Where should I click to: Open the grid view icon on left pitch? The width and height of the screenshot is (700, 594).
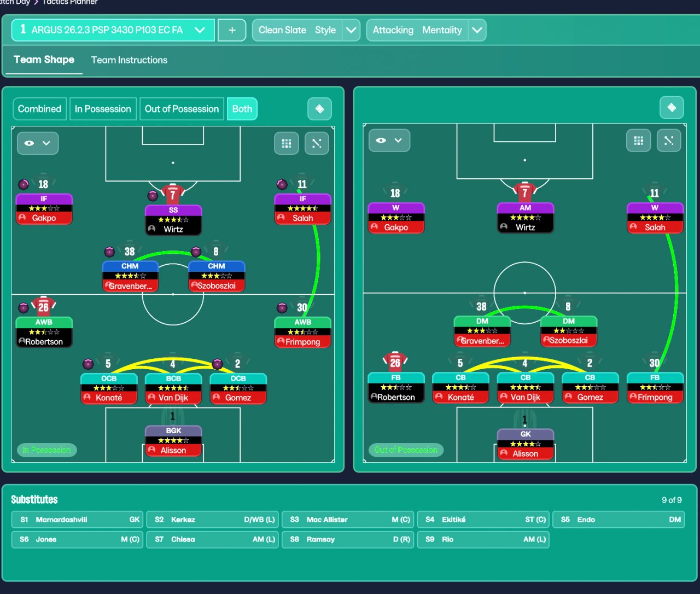pyautogui.click(x=287, y=143)
